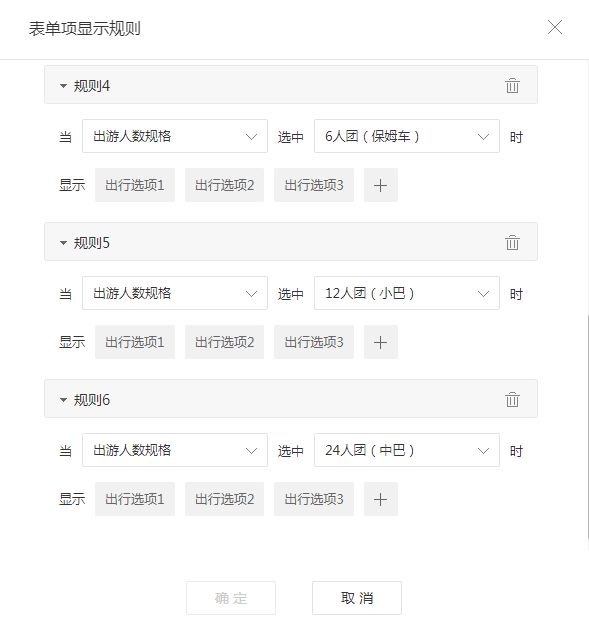Click the 确定 button

231,598
